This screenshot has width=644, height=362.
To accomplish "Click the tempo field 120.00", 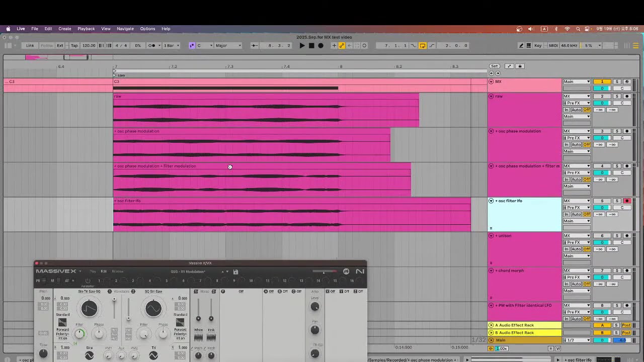I will (x=89, y=46).
